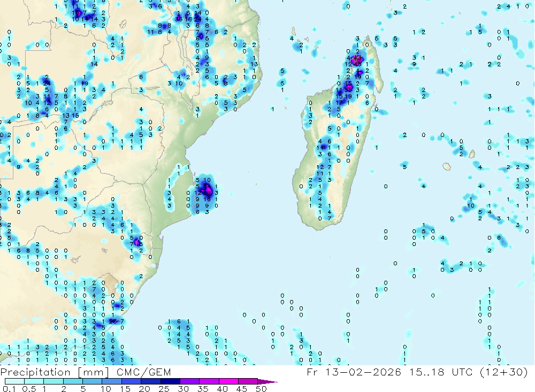Click the "0.1" legend scale label

pos(9,389)
